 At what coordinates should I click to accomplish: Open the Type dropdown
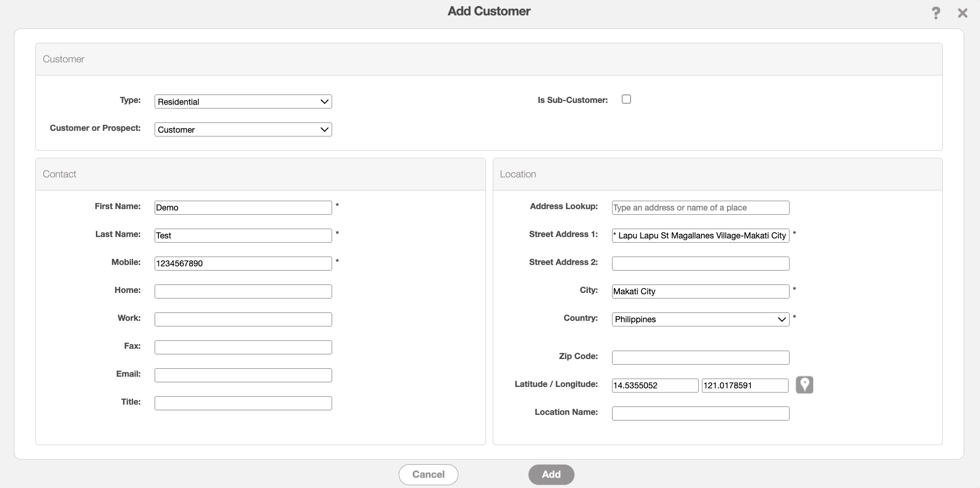coord(243,102)
